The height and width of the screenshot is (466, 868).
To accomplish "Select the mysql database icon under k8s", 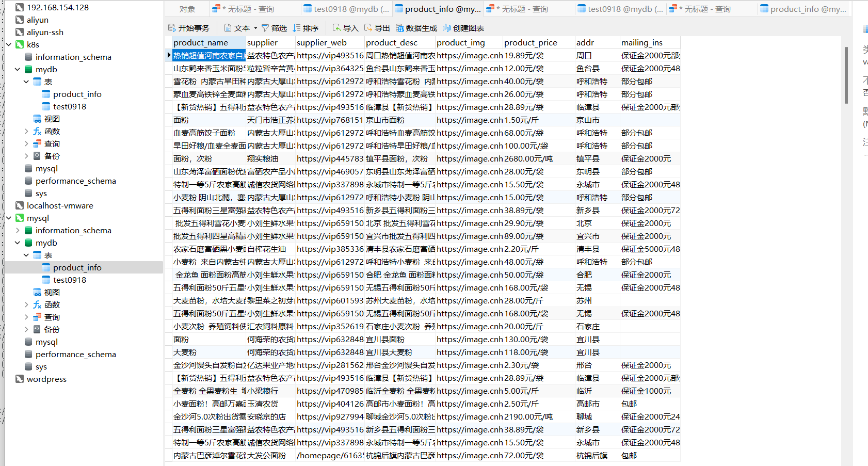I will pos(28,168).
